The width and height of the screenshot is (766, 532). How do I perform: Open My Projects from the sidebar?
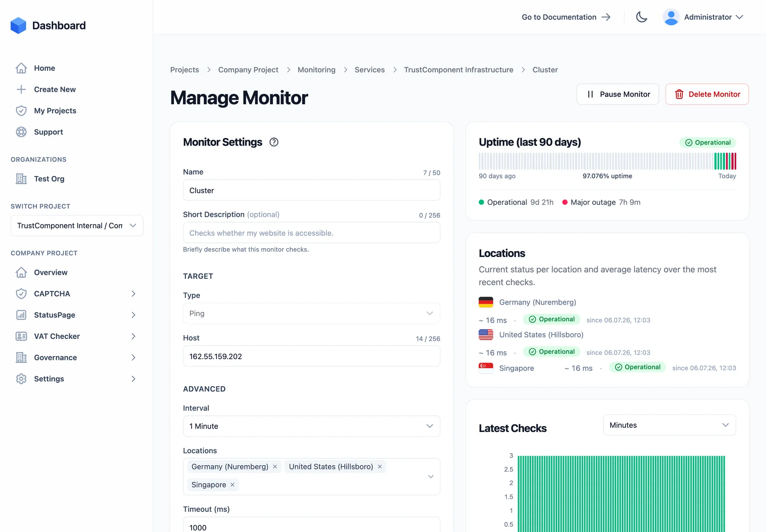tap(55, 111)
